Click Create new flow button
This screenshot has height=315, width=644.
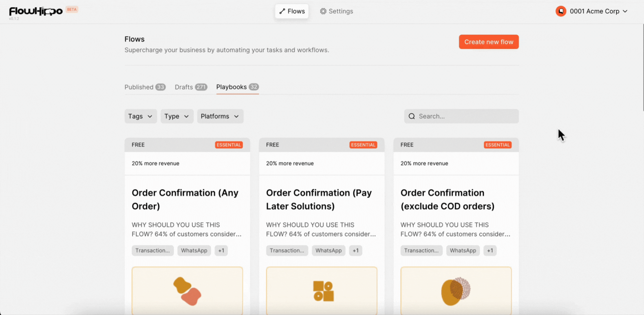(489, 42)
